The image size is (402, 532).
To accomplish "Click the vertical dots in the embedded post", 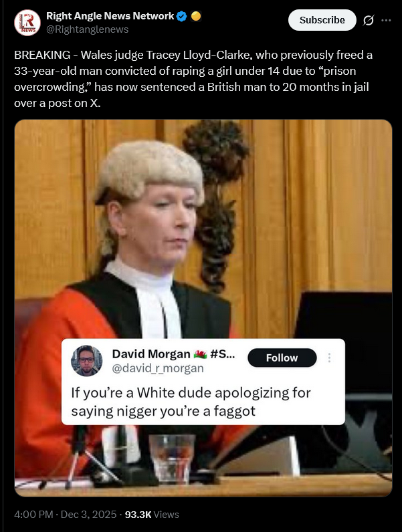I will click(329, 358).
